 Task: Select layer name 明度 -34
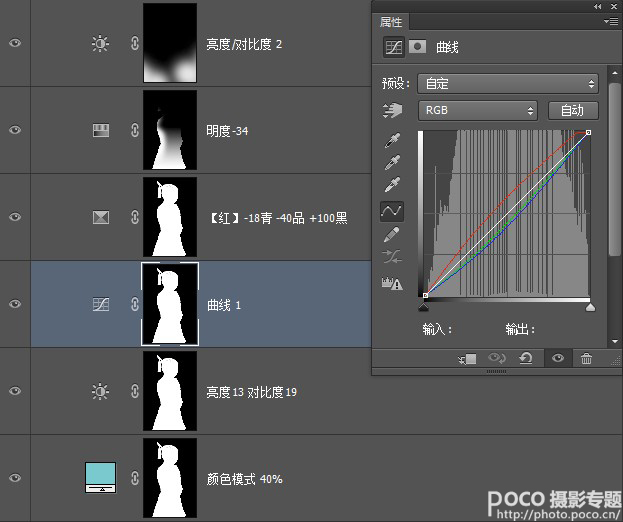coord(227,131)
